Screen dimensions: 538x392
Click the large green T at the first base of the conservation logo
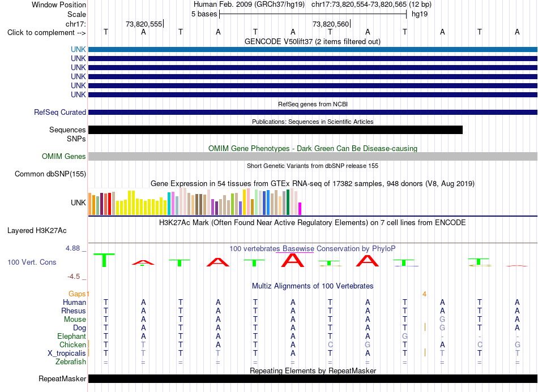(104, 260)
